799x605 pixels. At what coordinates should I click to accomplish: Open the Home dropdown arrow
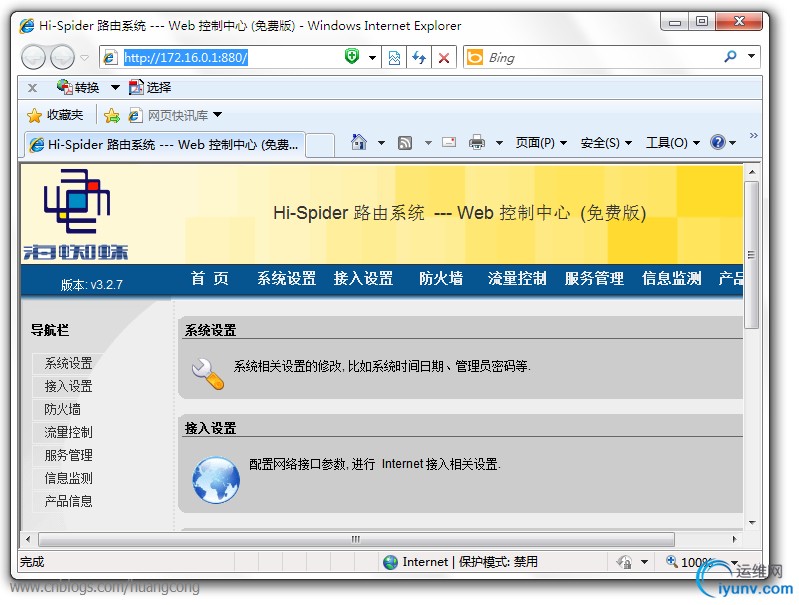pos(381,143)
